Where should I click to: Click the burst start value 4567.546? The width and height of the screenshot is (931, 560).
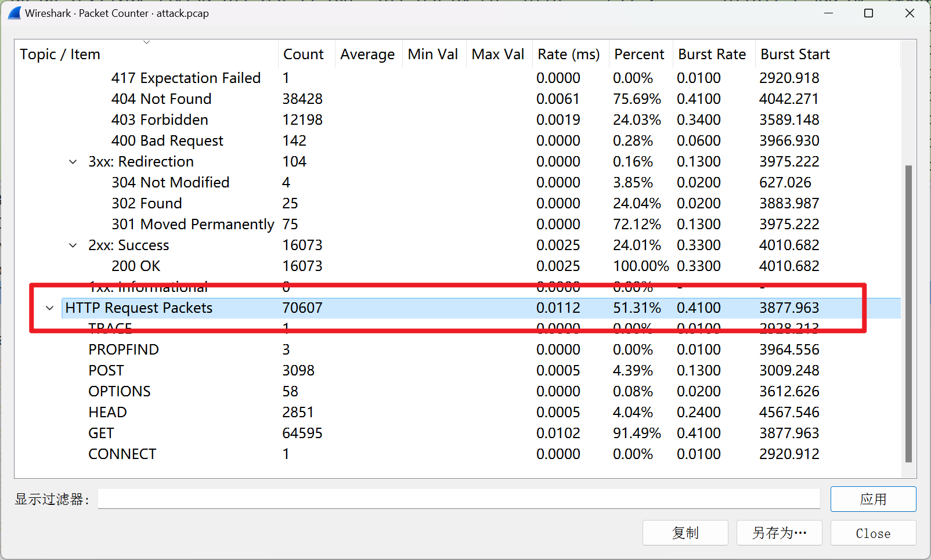click(x=789, y=413)
